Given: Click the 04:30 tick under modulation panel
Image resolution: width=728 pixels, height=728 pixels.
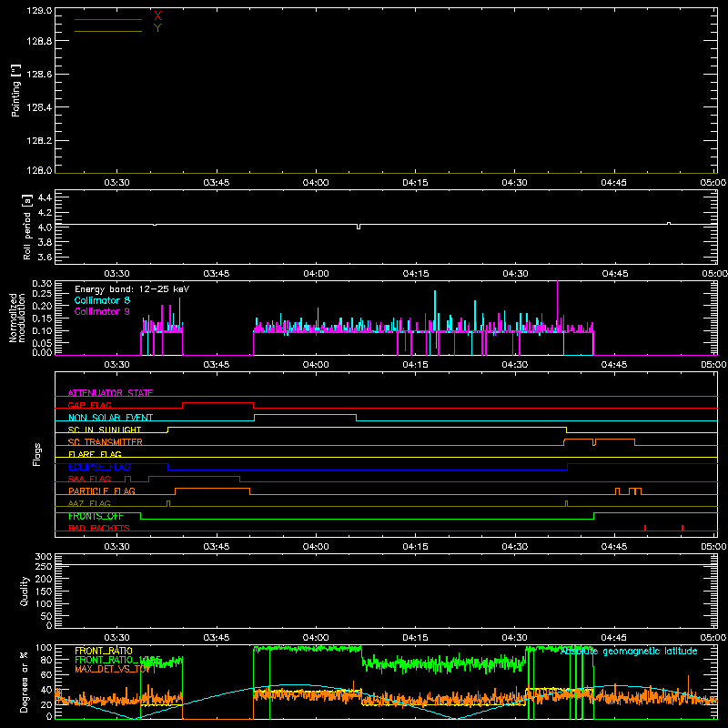Looking at the screenshot, I should [x=514, y=365].
